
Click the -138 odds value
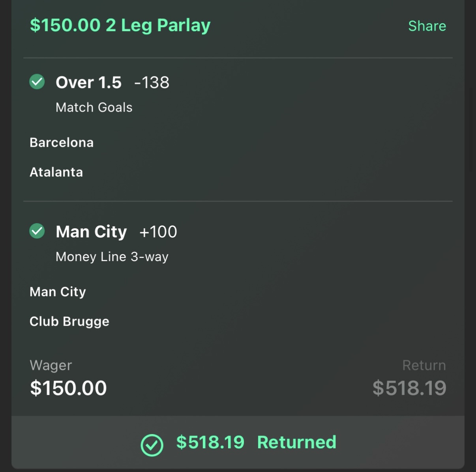click(152, 82)
